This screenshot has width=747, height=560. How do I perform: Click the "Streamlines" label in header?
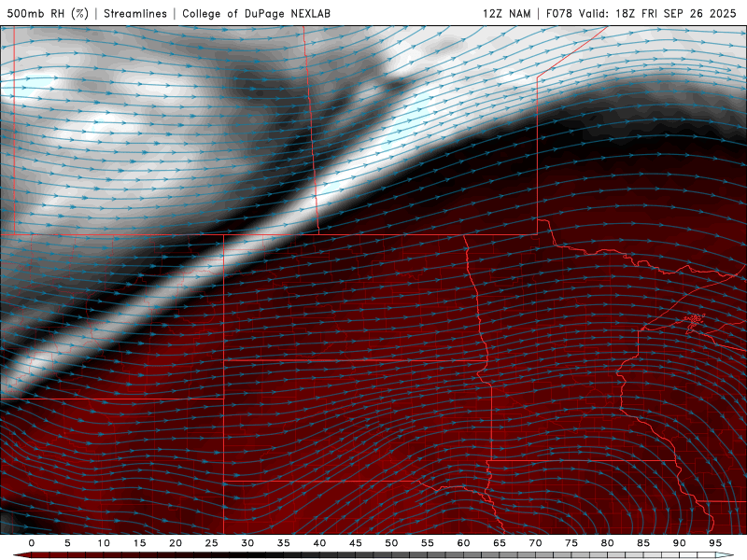pyautogui.click(x=135, y=13)
